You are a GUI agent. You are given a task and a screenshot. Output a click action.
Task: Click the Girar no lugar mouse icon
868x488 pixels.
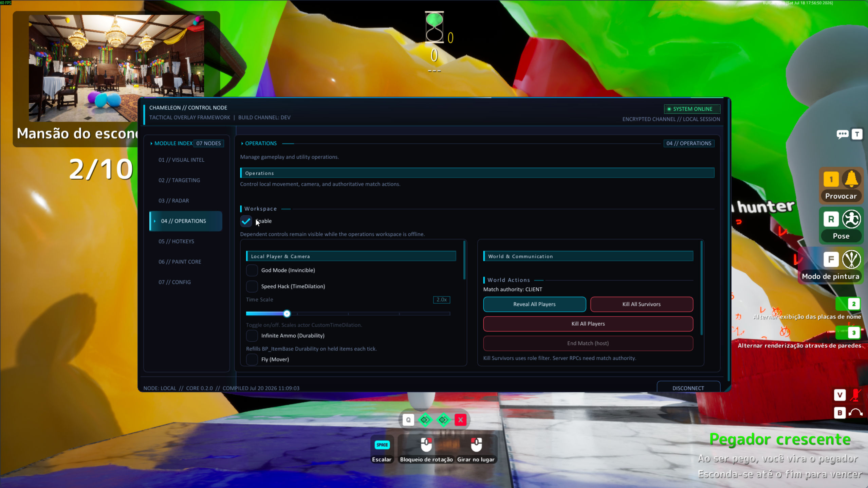[476, 445]
